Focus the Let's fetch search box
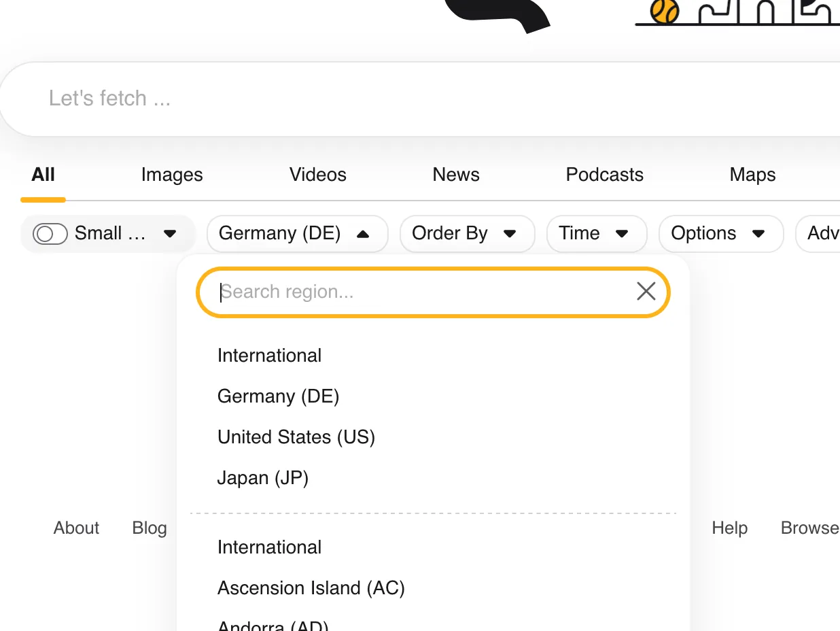 [x=408, y=99]
